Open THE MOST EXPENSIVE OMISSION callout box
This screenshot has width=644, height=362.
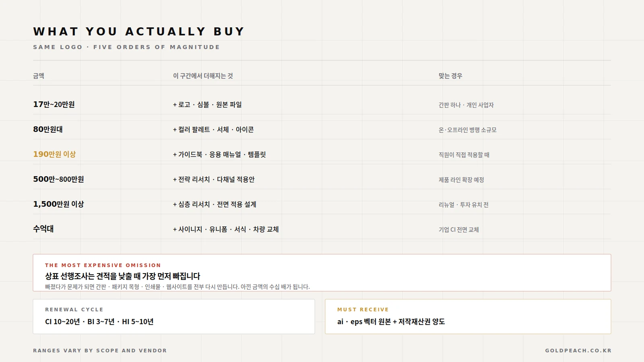click(322, 273)
